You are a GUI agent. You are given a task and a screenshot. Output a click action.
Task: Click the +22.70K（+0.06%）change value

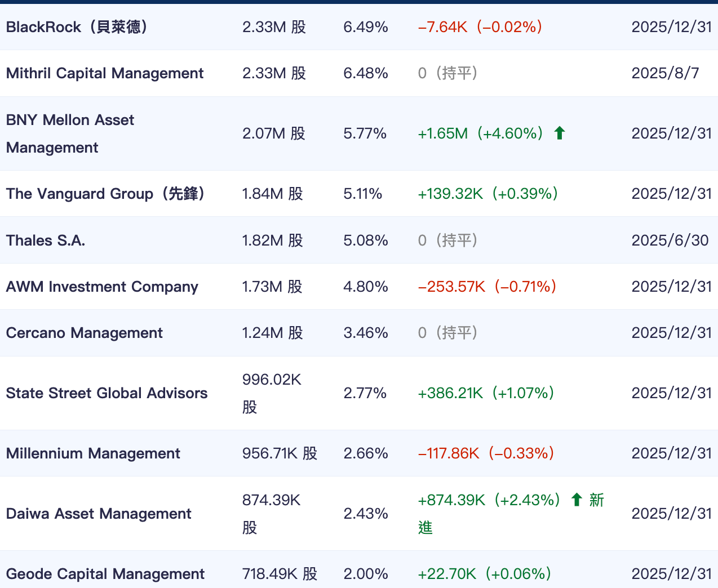485,574
